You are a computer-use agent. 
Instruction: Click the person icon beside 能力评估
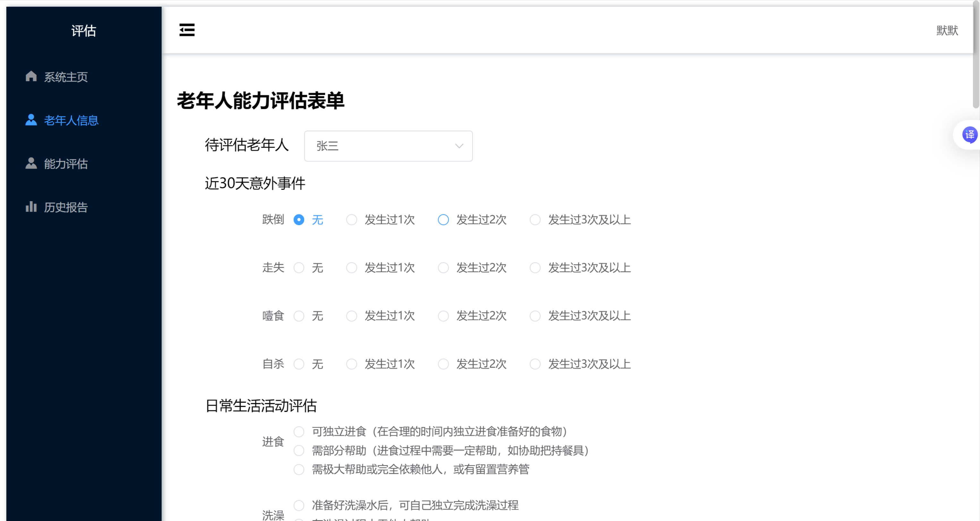31,163
